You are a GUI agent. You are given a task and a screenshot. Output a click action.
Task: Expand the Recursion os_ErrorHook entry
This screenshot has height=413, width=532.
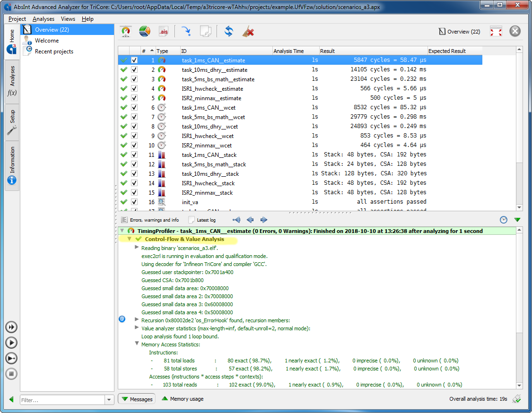tap(137, 319)
